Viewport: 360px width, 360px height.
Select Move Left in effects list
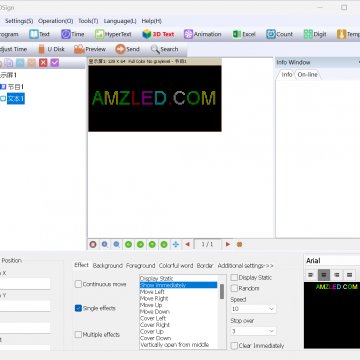pos(152,292)
